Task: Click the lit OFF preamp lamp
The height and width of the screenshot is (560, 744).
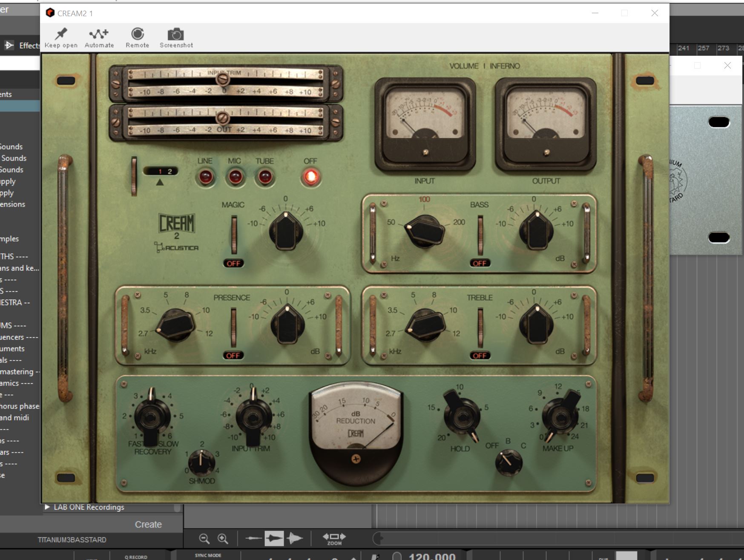Action: pyautogui.click(x=311, y=177)
